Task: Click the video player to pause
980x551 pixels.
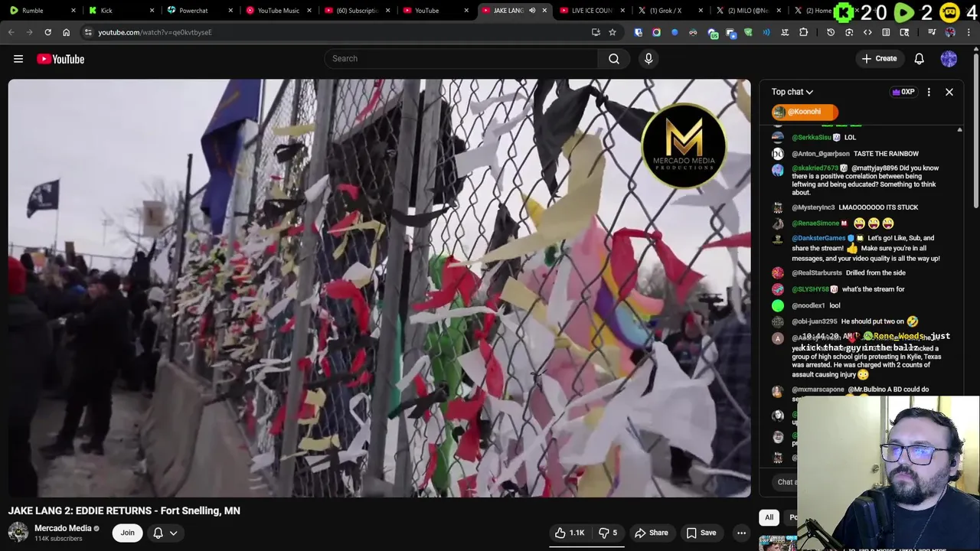Action: click(380, 289)
